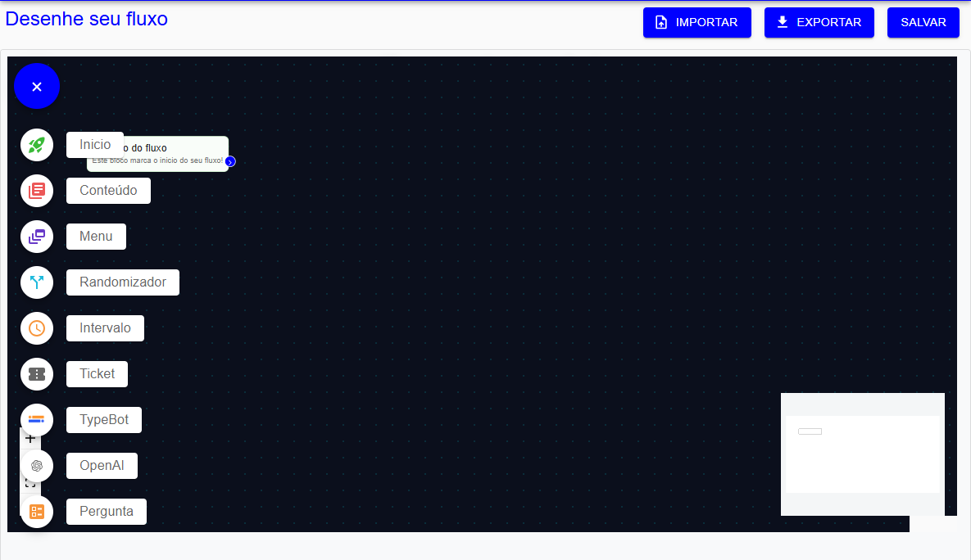
Task: Select the red Conteúdo block icon
Action: coord(37,191)
